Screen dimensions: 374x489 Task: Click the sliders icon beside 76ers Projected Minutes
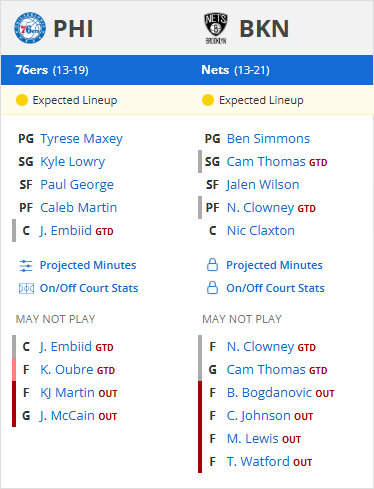pyautogui.click(x=26, y=266)
